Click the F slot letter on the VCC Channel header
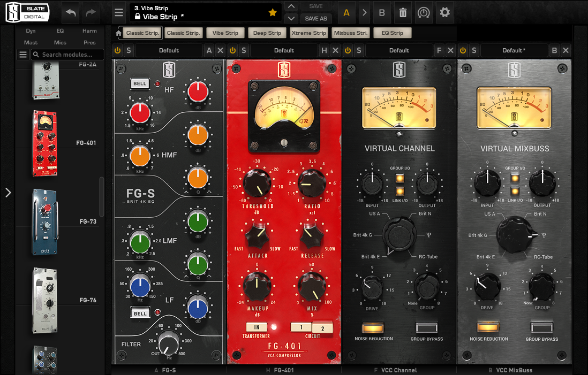Viewport: 588px width, 375px height. [x=439, y=50]
